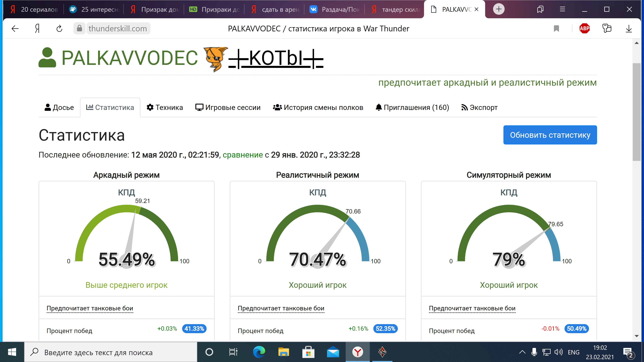644x362 pixels.
Task: Open Mail app from the taskbar
Action: [333, 352]
